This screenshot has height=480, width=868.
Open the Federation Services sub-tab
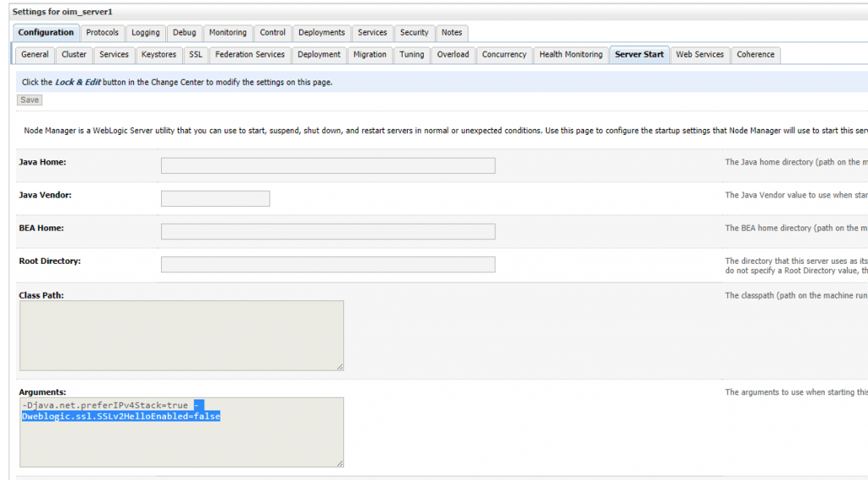[250, 54]
